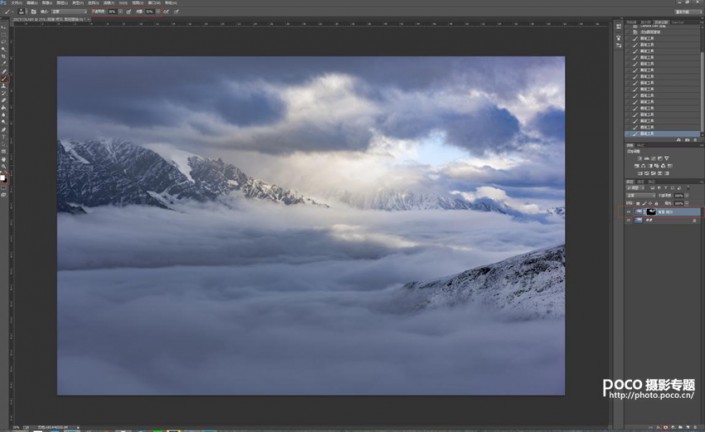
Task: Click the layer mask thumbnail on top layer
Action: pos(649,212)
